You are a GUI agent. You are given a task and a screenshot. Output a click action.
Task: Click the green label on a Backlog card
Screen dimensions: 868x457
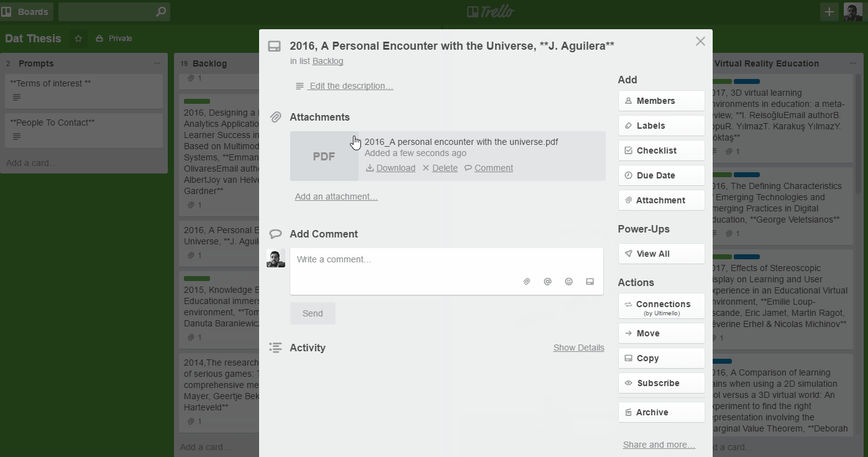click(x=196, y=101)
